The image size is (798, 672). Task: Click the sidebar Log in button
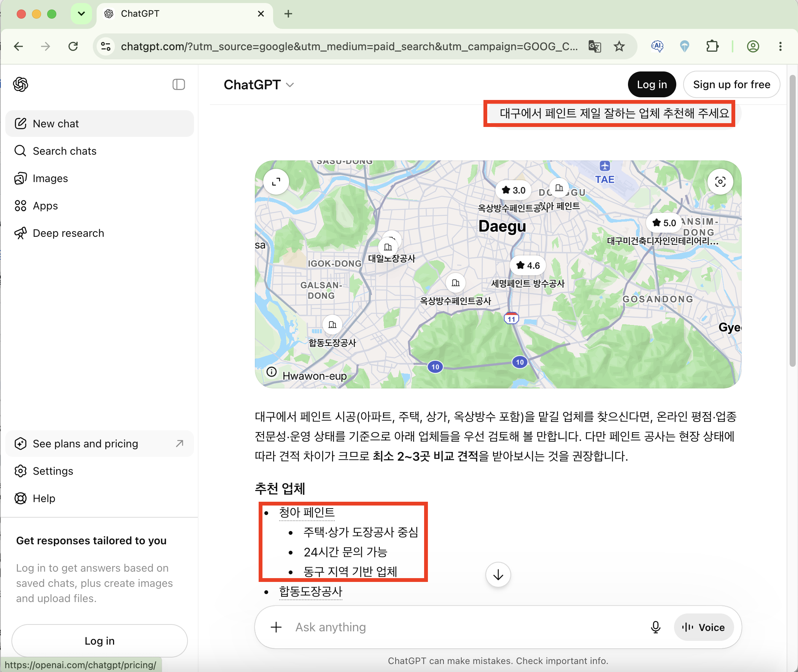tap(100, 641)
